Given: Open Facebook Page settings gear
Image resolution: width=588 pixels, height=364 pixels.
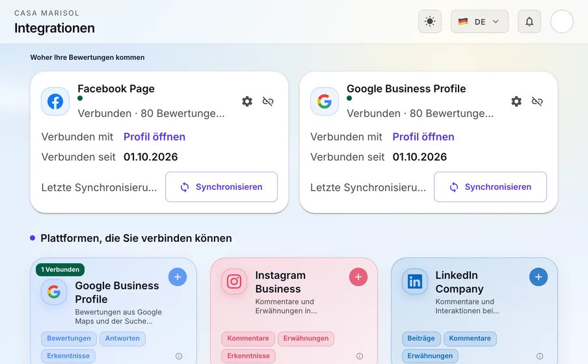Looking at the screenshot, I should pos(247,101).
